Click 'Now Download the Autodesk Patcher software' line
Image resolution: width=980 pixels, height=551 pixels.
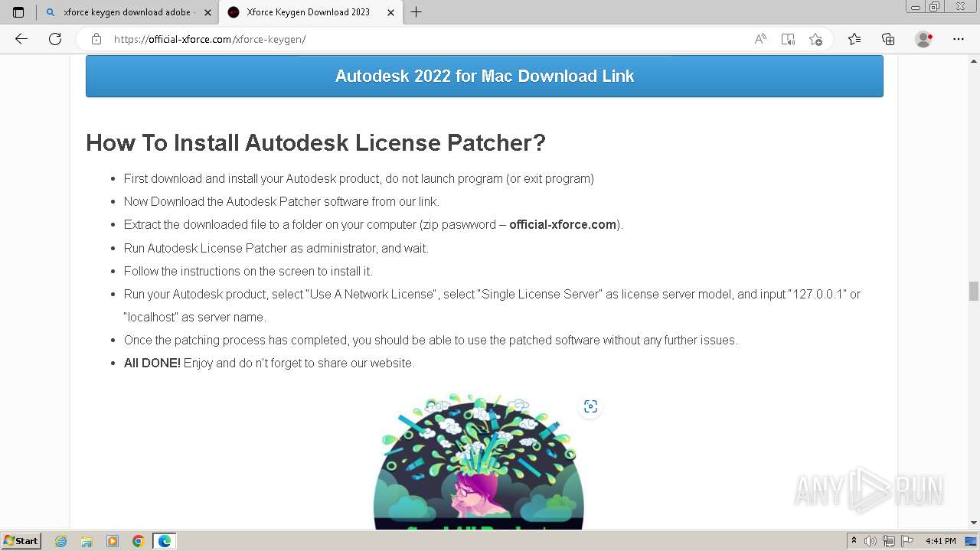click(x=282, y=202)
